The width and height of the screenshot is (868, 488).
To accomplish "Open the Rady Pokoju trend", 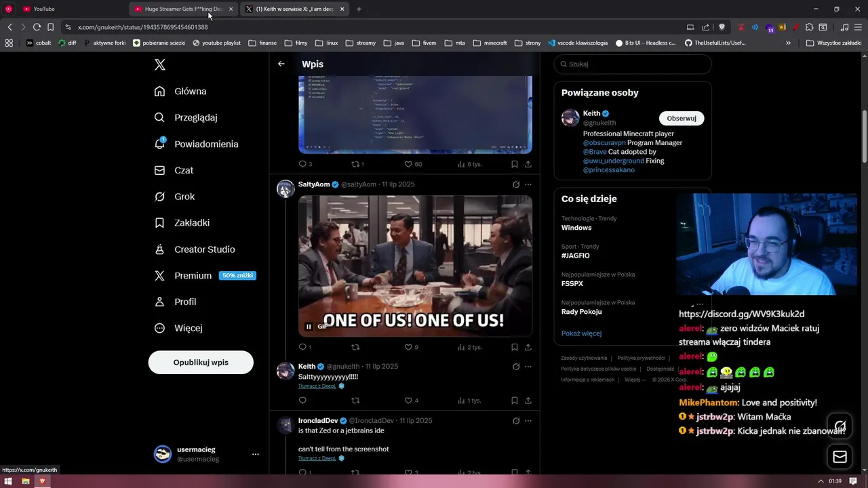I will (x=582, y=312).
